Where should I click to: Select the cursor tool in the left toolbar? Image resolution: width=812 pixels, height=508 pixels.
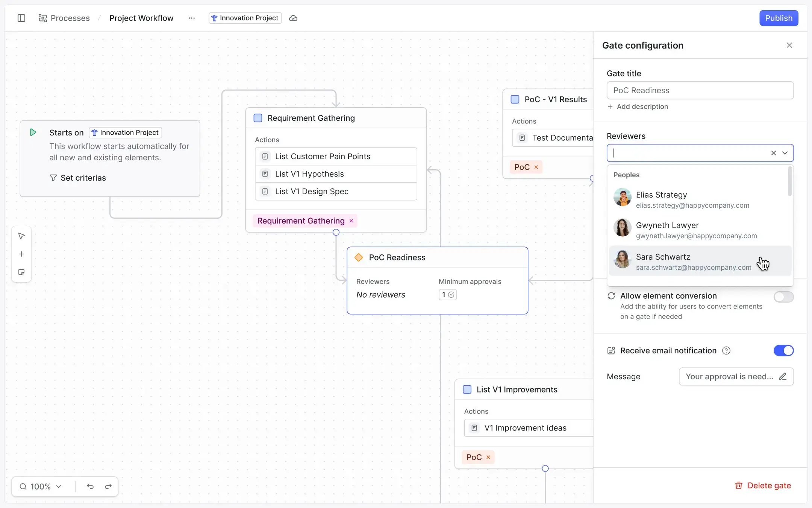coord(21,236)
